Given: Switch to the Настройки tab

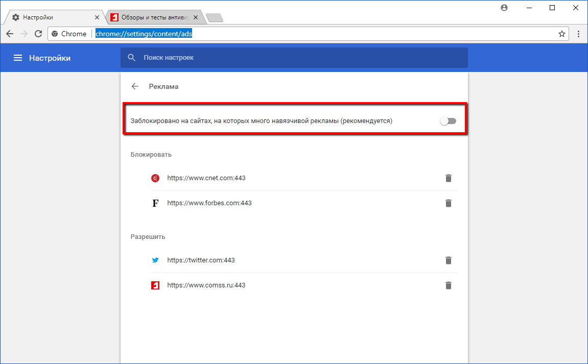Looking at the screenshot, I should click(x=54, y=17).
